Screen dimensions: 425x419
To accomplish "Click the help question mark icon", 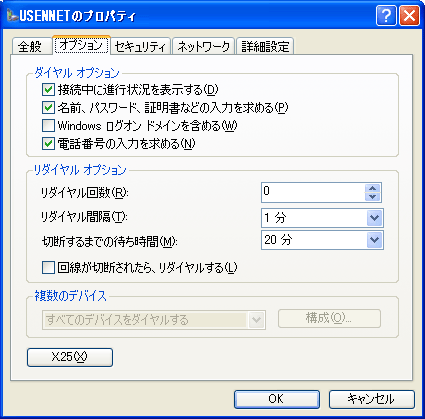I will pyautogui.click(x=386, y=15).
